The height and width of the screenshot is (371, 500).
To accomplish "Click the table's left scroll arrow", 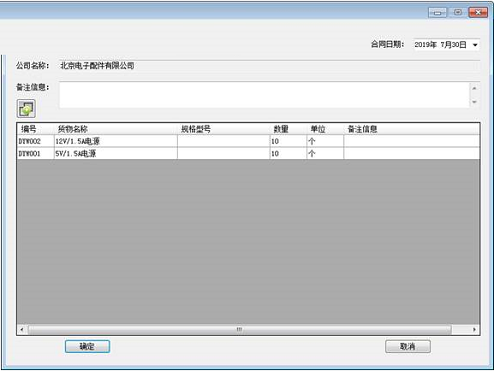I will [x=22, y=330].
